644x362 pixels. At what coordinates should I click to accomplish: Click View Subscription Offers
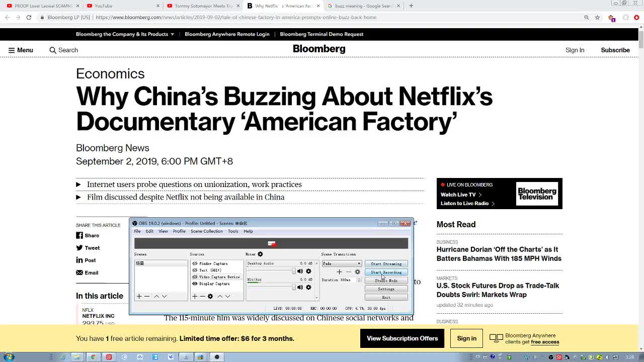[402, 338]
